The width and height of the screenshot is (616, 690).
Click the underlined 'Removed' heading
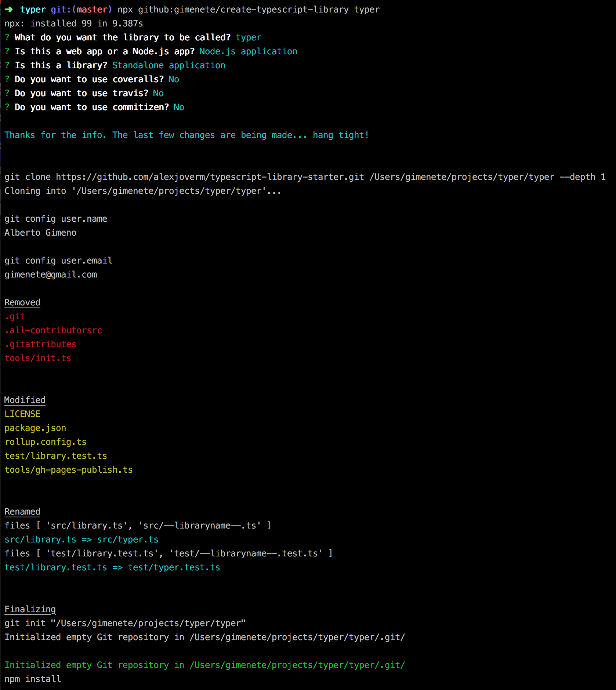(22, 302)
